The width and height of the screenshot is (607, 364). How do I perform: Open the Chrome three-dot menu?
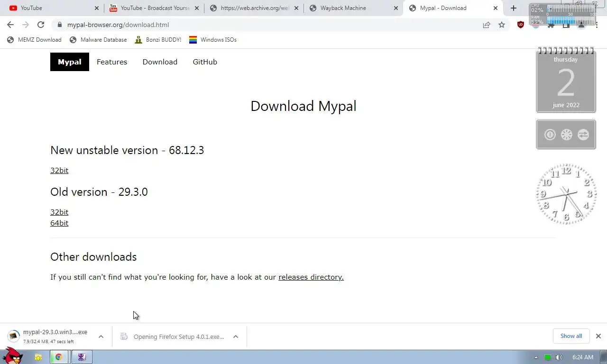tap(597, 25)
